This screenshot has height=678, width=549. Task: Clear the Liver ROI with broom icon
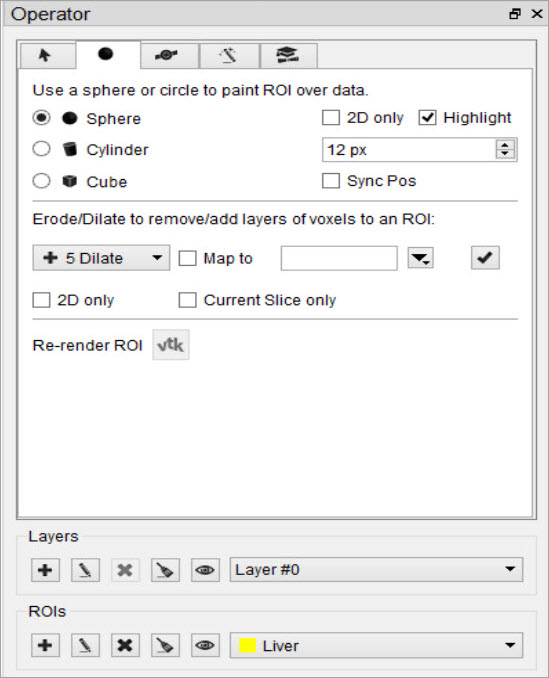pyautogui.click(x=165, y=645)
